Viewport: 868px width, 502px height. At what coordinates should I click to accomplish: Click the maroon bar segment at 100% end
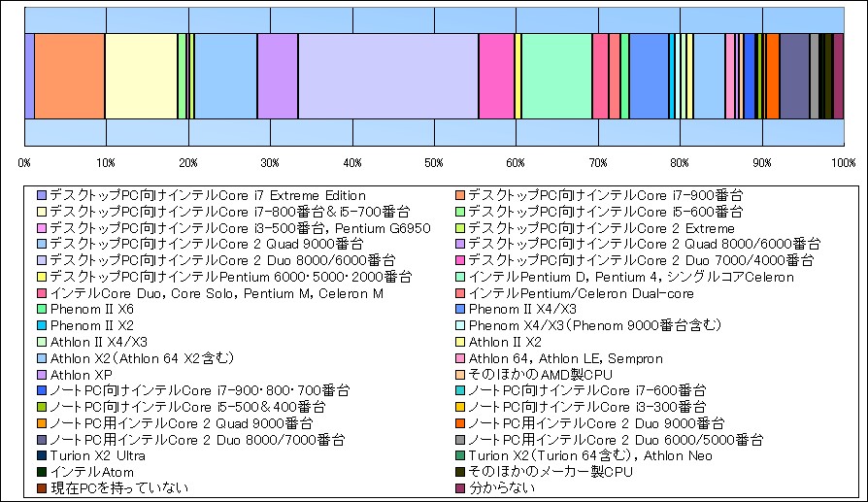pyautogui.click(x=839, y=77)
